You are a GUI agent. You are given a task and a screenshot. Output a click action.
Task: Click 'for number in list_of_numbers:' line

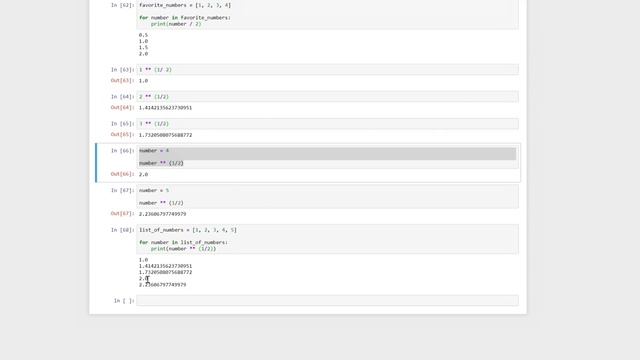[x=183, y=242]
